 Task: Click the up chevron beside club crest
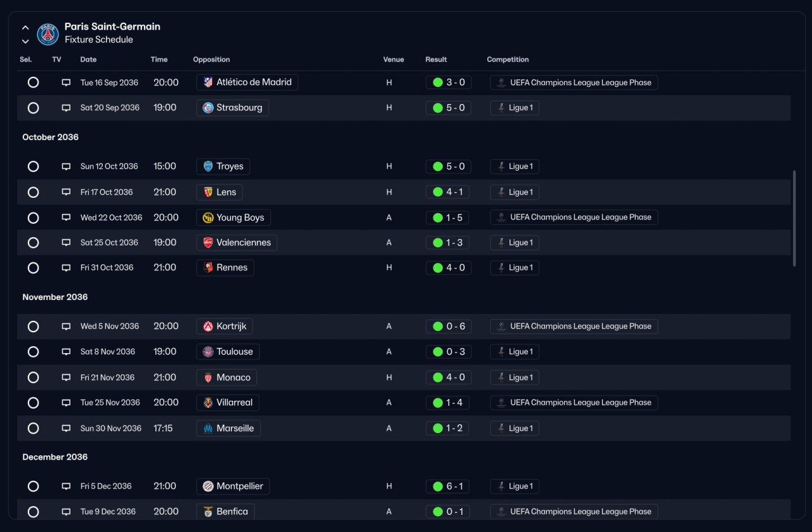(x=25, y=28)
